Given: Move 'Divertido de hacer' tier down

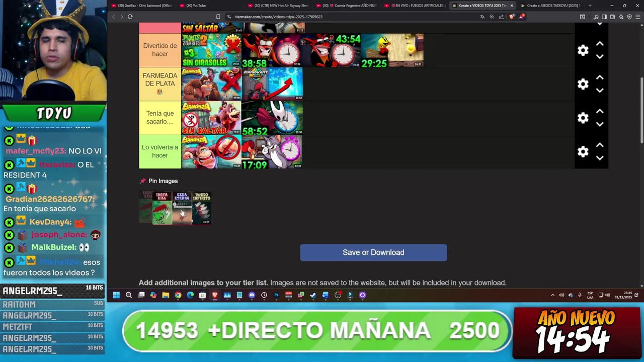Looking at the screenshot, I should (x=600, y=56).
